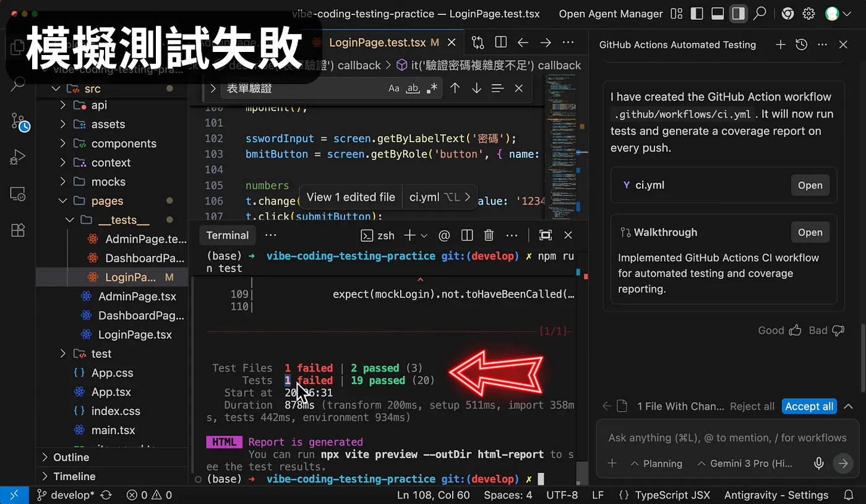Expand the Outline section
This screenshot has height=504, width=866.
click(x=113, y=457)
